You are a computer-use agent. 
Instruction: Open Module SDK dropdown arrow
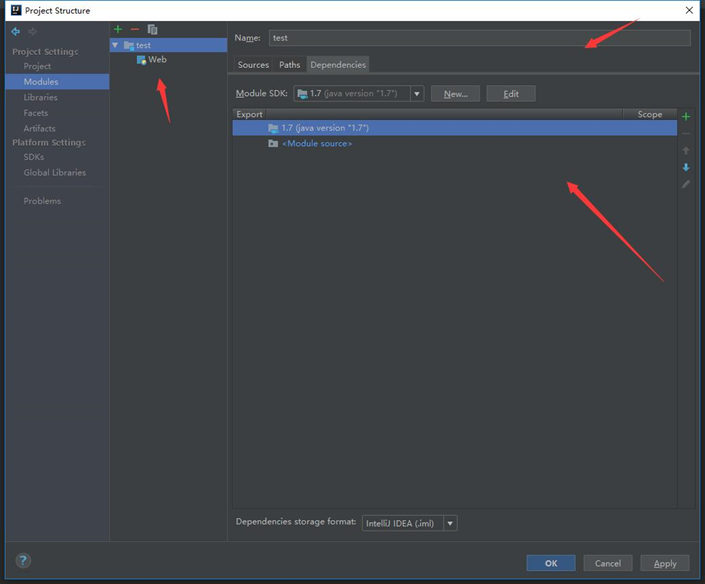click(417, 94)
